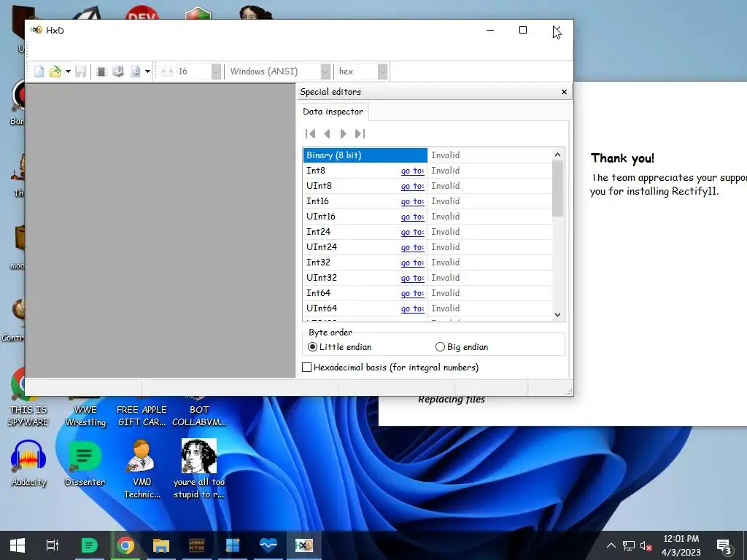Enable Hexadecimal basis for integral numbers
This screenshot has width=747, height=560.
pos(390,367)
